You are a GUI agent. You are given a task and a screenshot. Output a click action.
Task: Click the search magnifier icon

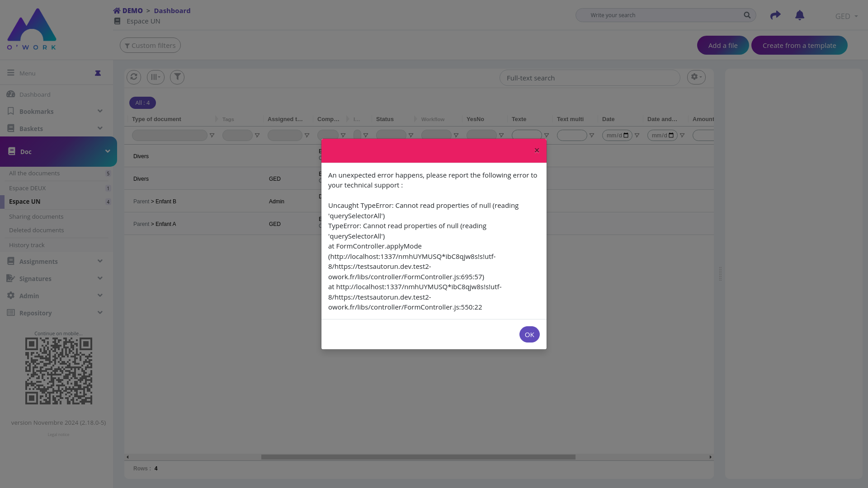click(x=747, y=15)
